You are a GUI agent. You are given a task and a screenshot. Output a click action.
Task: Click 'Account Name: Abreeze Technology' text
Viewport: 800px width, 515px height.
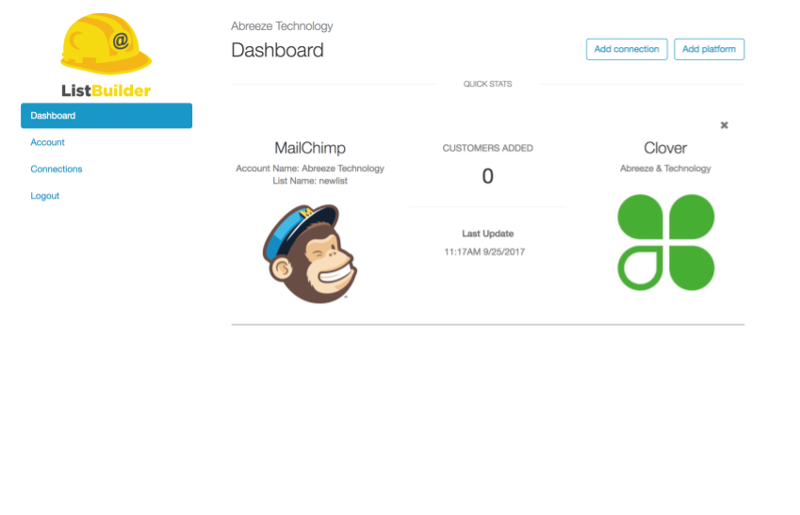pos(310,168)
